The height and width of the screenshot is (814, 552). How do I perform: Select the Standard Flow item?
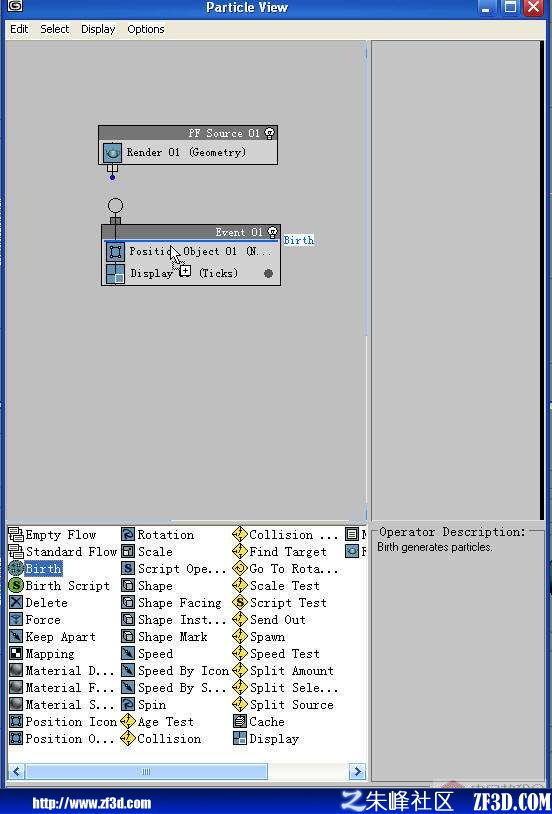(x=63, y=551)
